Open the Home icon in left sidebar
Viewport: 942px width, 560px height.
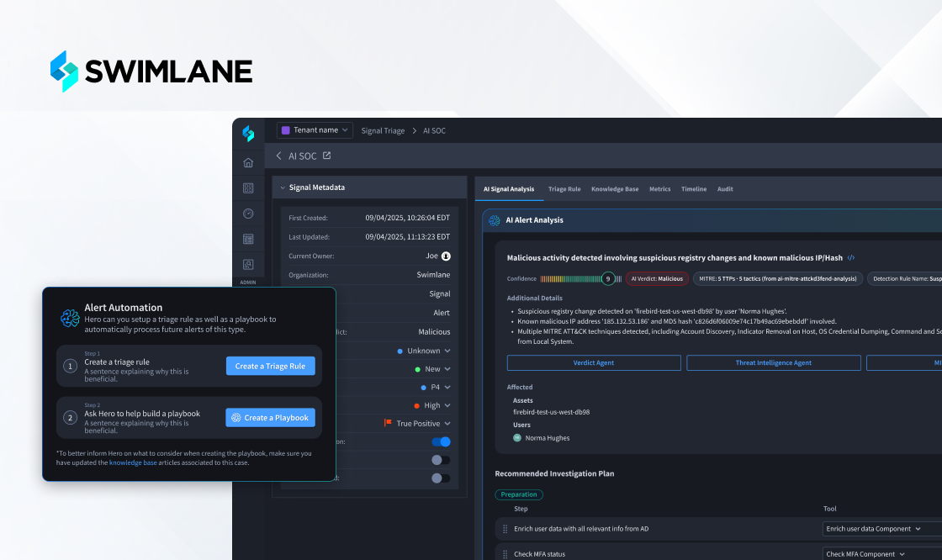(248, 163)
